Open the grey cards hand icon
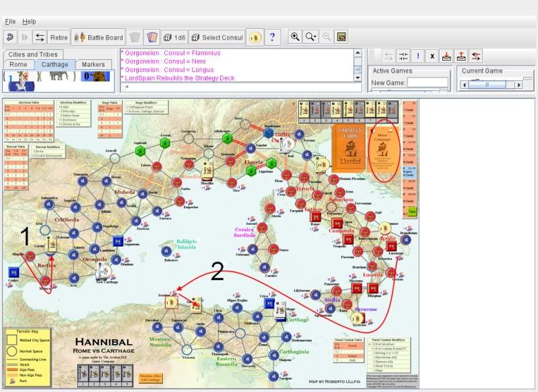This screenshot has height=392, width=538. [135, 37]
